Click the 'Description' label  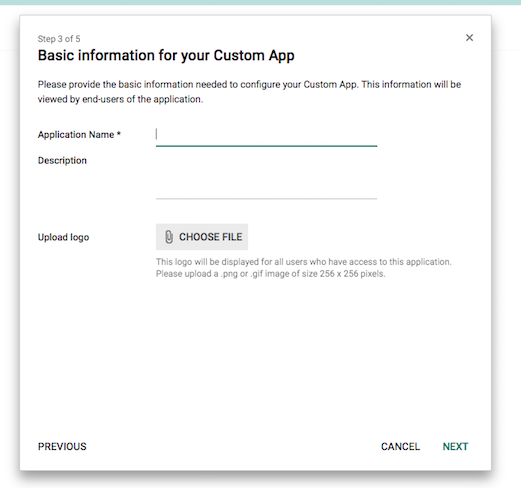tap(62, 161)
